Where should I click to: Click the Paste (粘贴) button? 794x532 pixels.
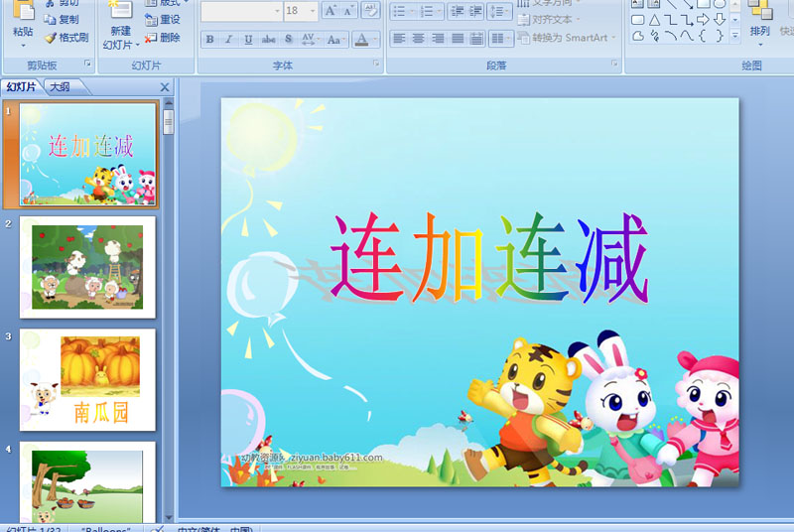(23, 20)
